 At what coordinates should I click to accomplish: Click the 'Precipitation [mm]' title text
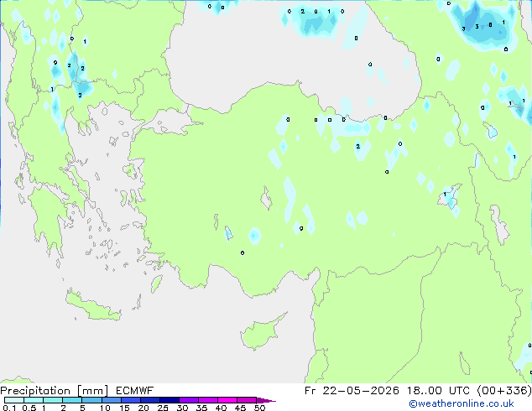click(x=55, y=391)
